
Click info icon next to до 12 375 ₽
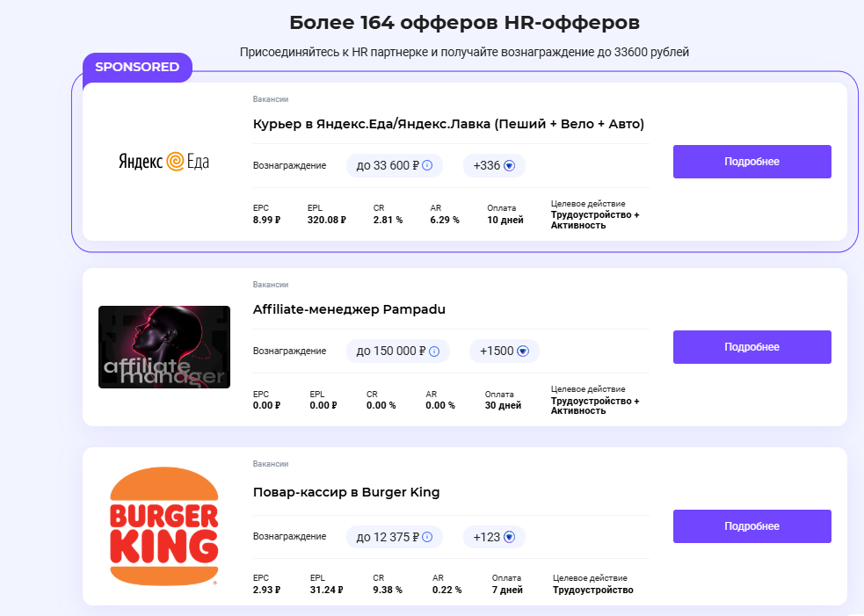[x=427, y=537]
